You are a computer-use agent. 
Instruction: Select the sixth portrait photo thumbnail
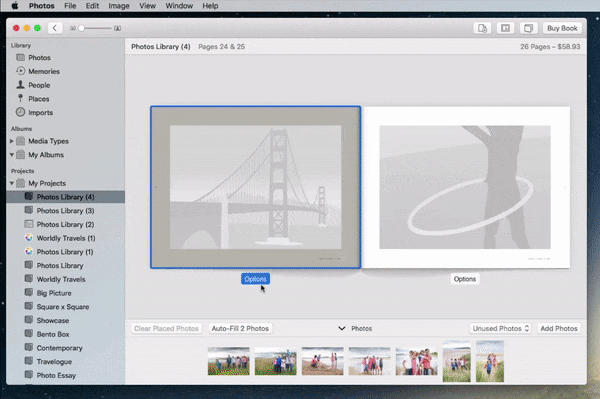pos(457,361)
